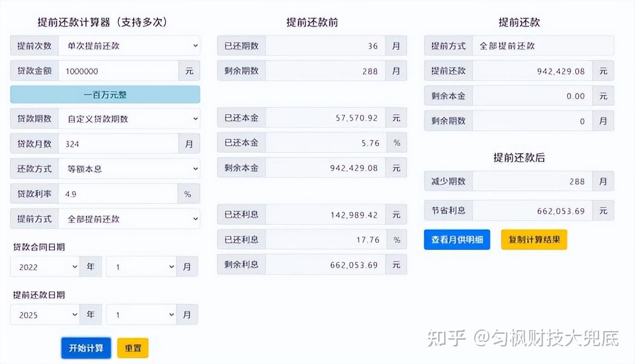Click the 节省利息 label
This screenshot has width=635, height=364.
pyautogui.click(x=448, y=210)
